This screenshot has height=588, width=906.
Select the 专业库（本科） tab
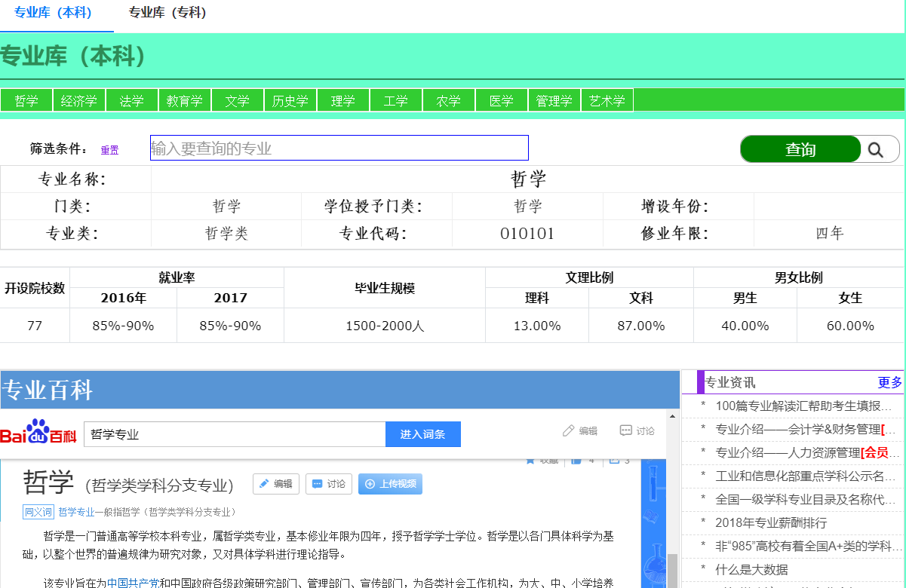(x=53, y=13)
